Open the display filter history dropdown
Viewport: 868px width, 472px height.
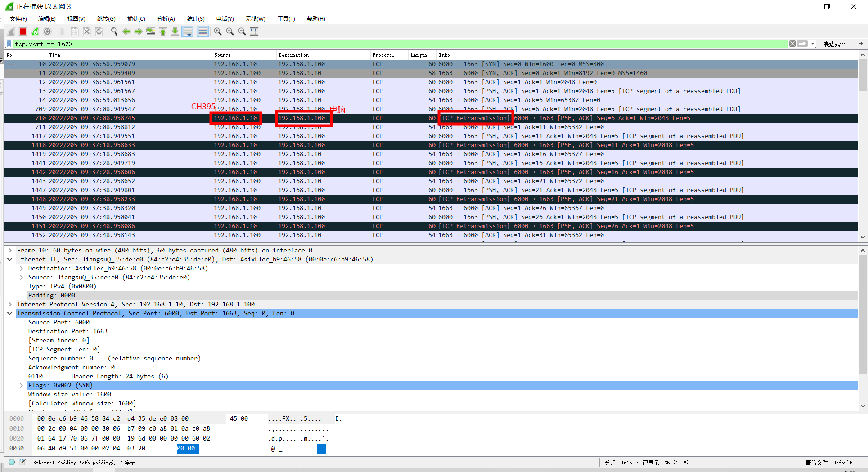coord(813,44)
